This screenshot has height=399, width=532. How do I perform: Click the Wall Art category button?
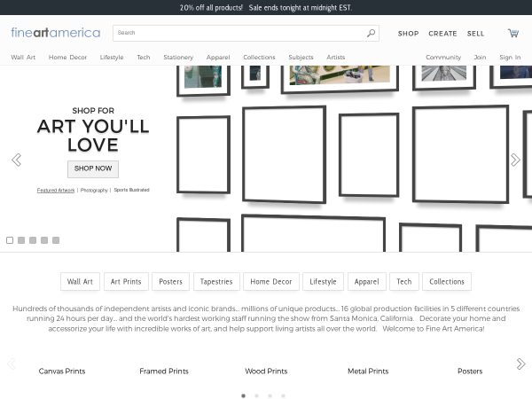pos(80,282)
